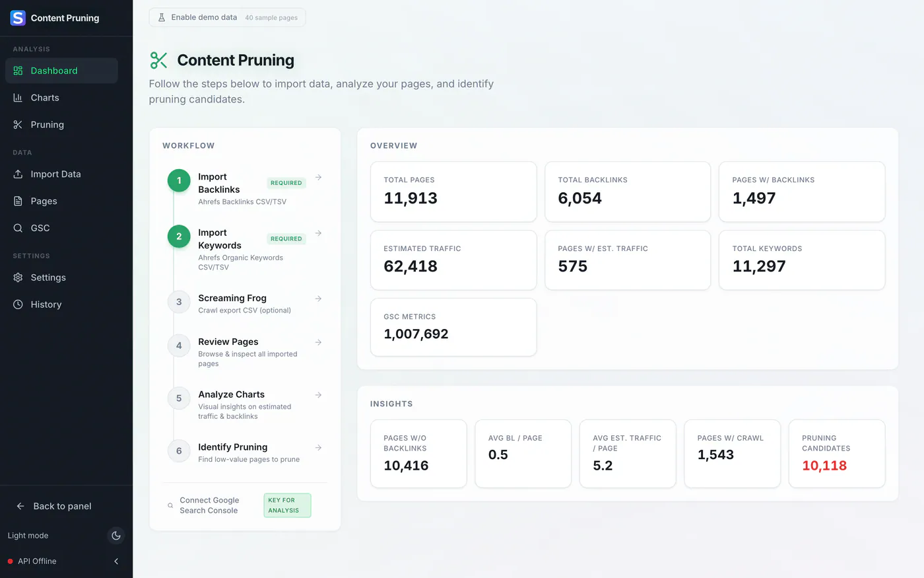The image size is (924, 578).
Task: Open the Pages section
Action: point(61,201)
